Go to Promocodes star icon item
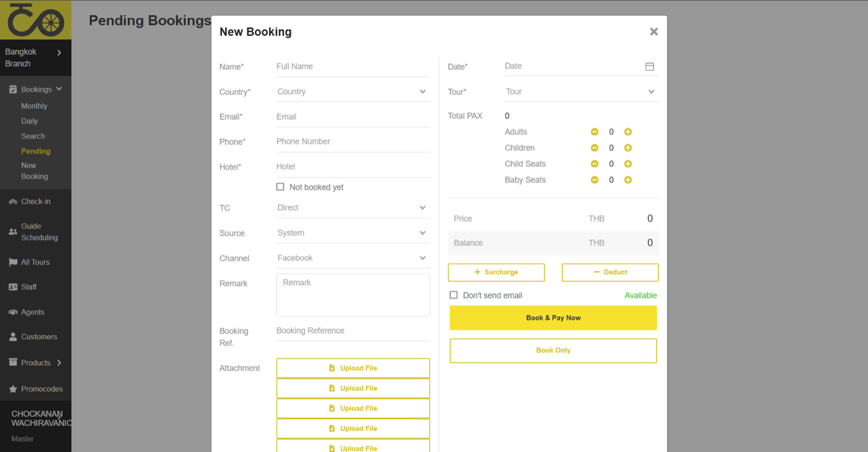 coord(35,389)
